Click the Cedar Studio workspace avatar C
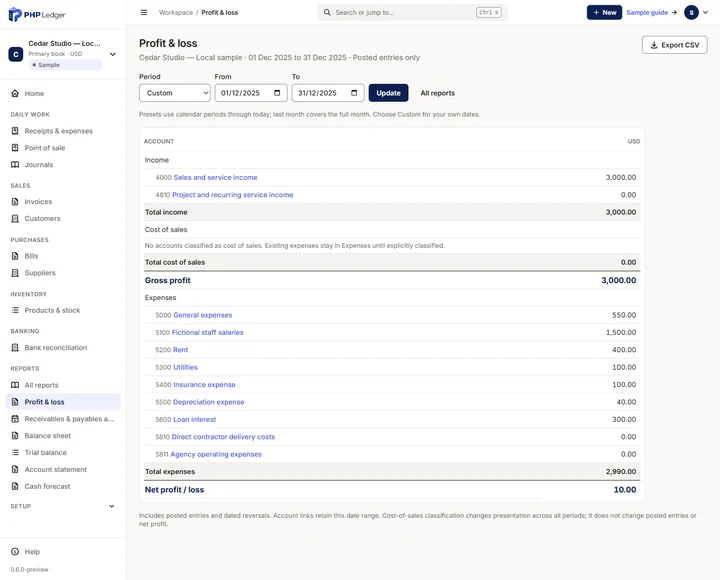 click(16, 54)
